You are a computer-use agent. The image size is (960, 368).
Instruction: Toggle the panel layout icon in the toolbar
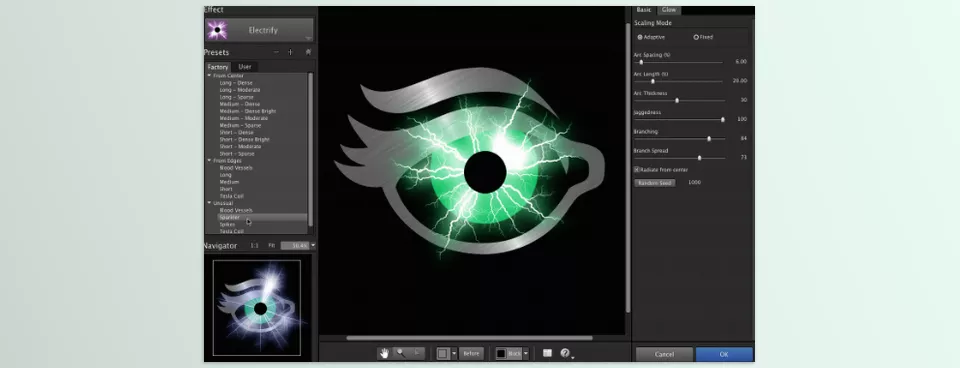click(x=547, y=353)
